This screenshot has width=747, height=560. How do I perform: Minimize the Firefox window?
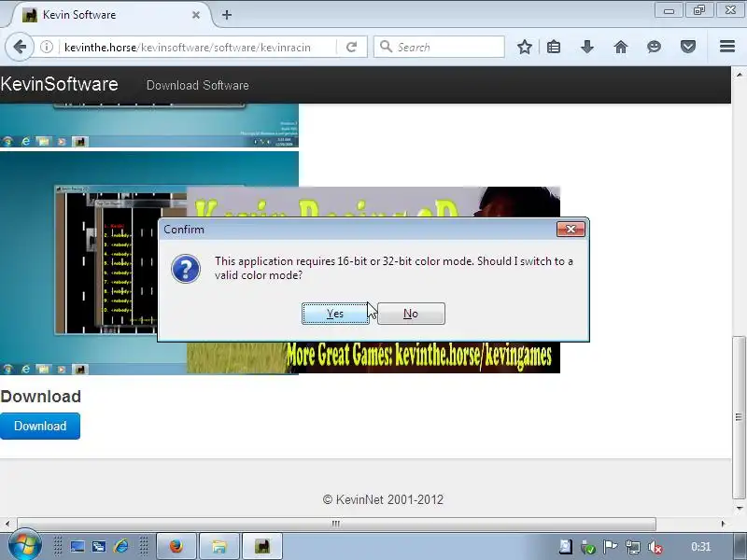(669, 10)
